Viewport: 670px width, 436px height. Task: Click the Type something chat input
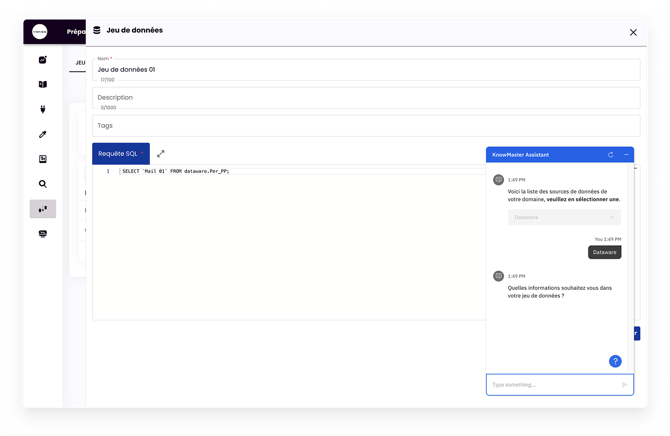tap(550, 385)
